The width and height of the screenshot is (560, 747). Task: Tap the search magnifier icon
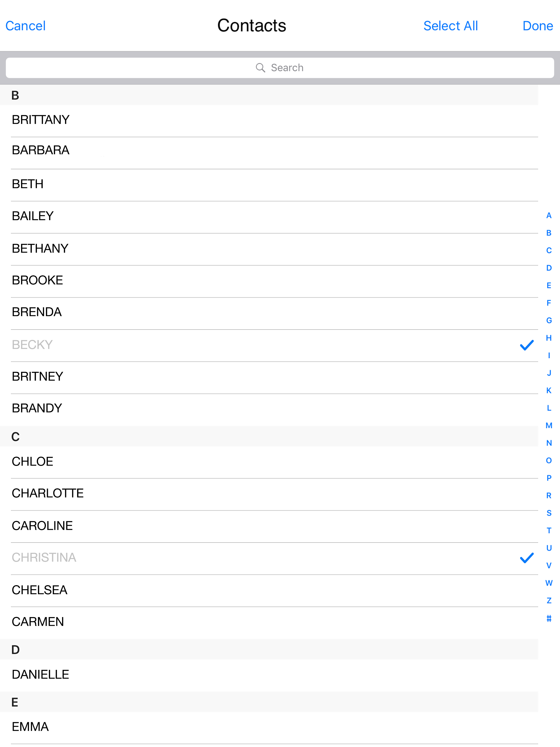(260, 68)
